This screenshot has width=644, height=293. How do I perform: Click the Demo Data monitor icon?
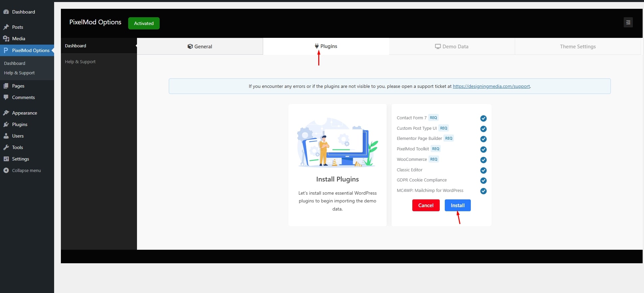tap(438, 47)
